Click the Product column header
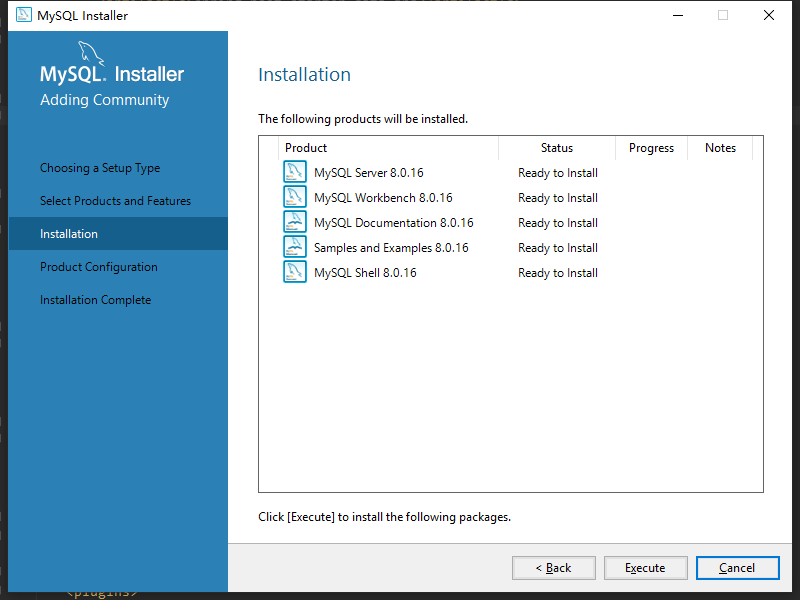The width and height of the screenshot is (800, 600). tap(388, 148)
